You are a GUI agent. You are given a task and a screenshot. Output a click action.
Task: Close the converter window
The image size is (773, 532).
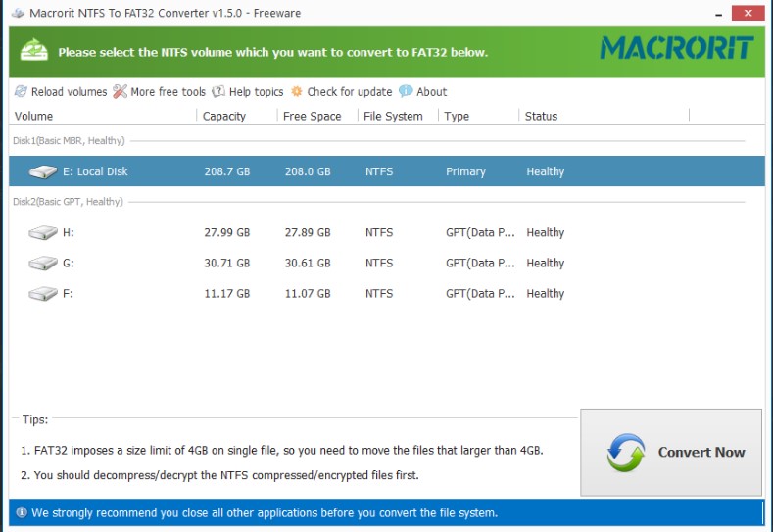point(748,13)
